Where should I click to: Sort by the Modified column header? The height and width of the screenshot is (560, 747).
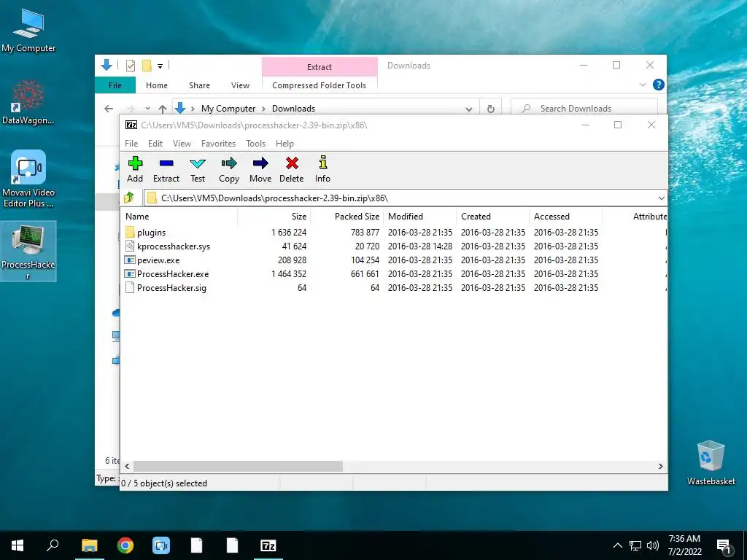point(419,216)
